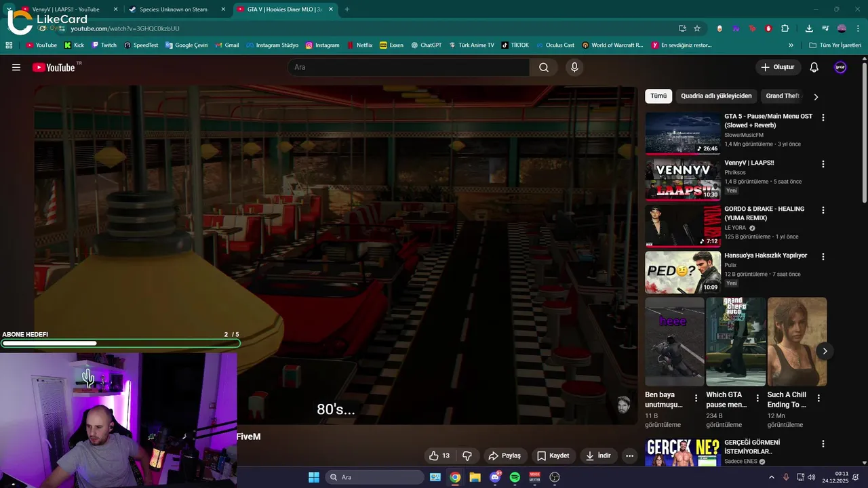Viewport: 868px width, 488px height.
Task: Open the SlowerMusicFM channel link
Action: (x=744, y=135)
